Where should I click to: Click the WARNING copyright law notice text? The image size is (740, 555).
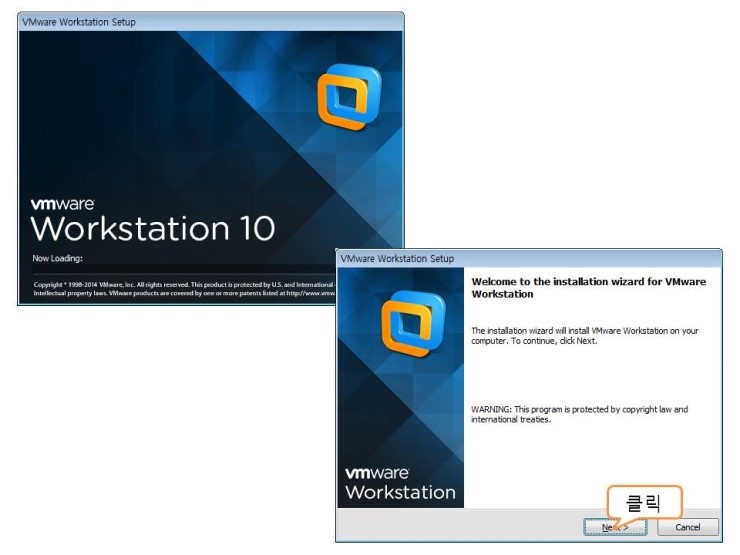[579, 414]
